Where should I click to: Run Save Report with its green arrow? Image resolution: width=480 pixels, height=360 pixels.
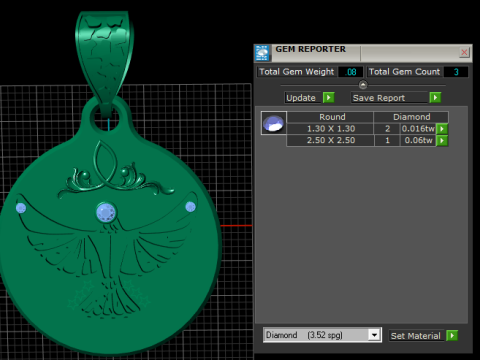click(435, 98)
